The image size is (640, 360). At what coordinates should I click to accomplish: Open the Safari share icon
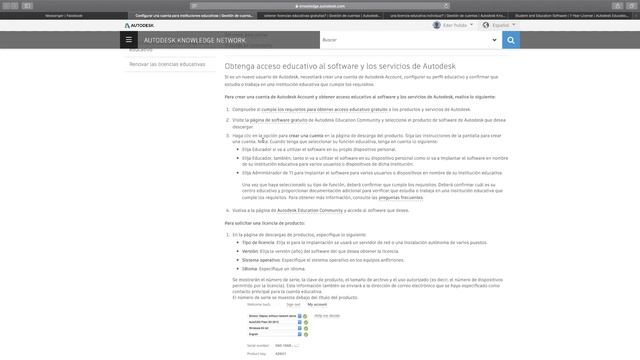pos(618,6)
